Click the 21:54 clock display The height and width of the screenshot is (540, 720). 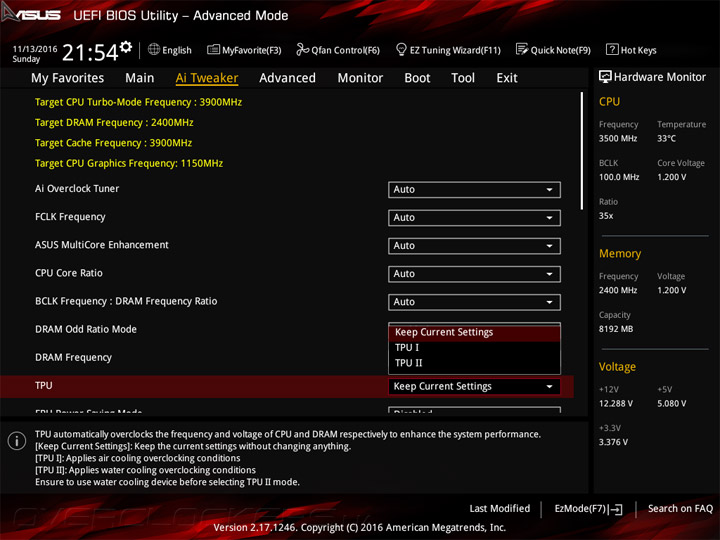[x=90, y=52]
